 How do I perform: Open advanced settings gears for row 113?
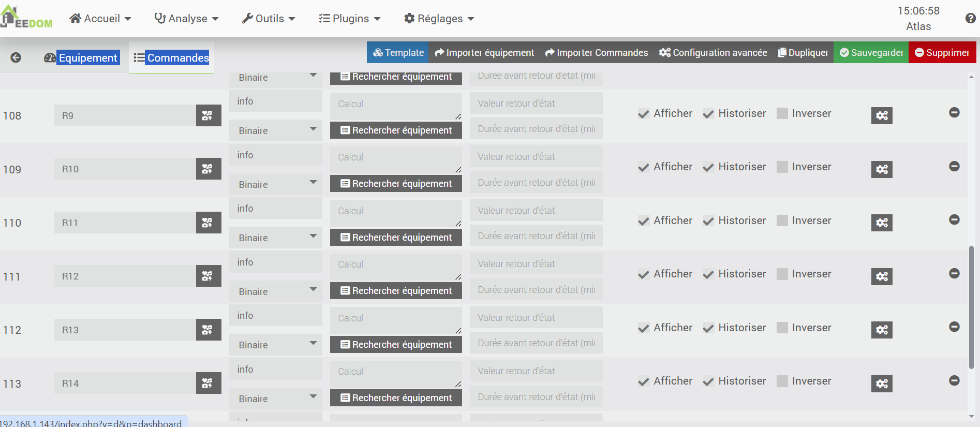[x=882, y=384]
